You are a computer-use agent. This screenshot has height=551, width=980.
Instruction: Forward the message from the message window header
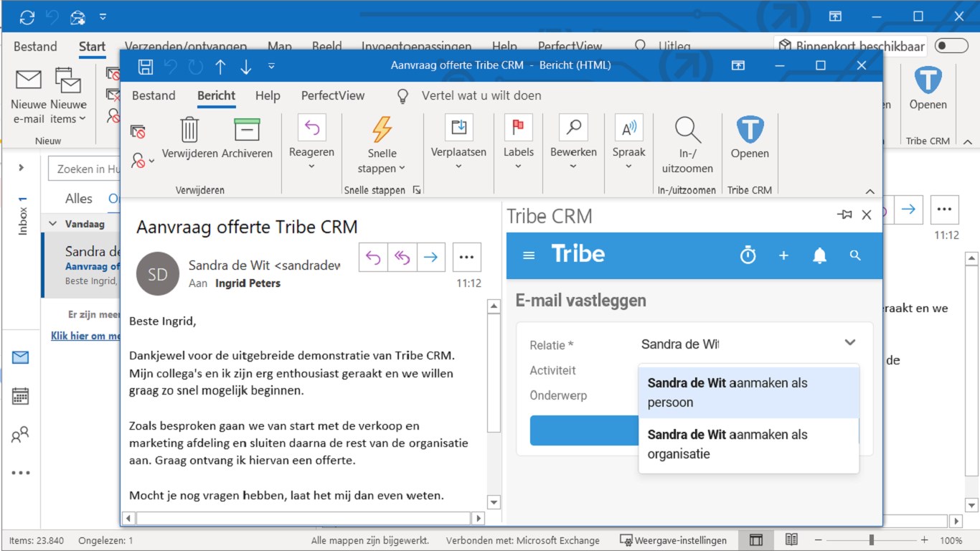pyautogui.click(x=430, y=258)
